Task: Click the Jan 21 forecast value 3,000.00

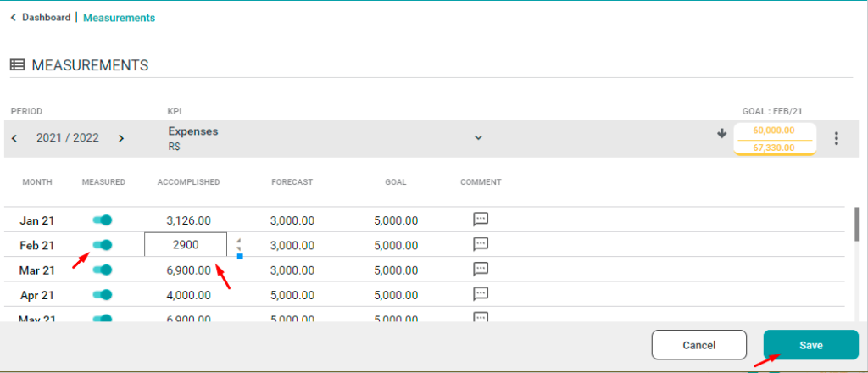Action: [292, 220]
